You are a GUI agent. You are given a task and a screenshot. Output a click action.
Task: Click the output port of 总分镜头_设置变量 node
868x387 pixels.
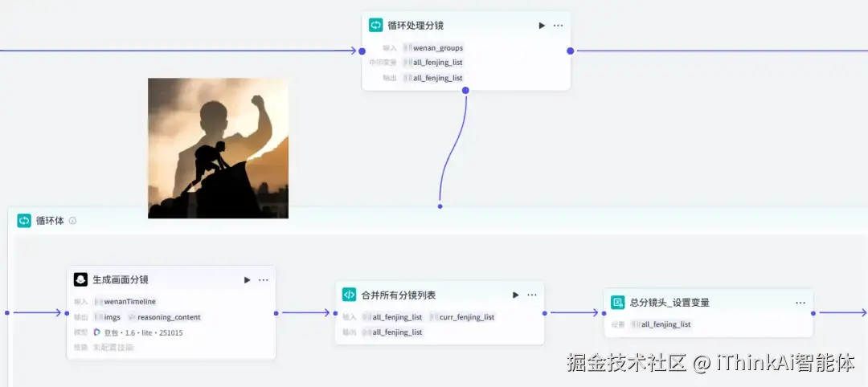click(813, 313)
